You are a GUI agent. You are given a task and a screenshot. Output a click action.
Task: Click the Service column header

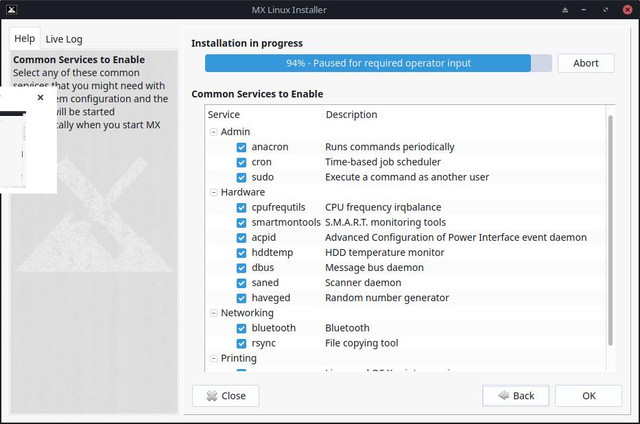click(x=224, y=115)
